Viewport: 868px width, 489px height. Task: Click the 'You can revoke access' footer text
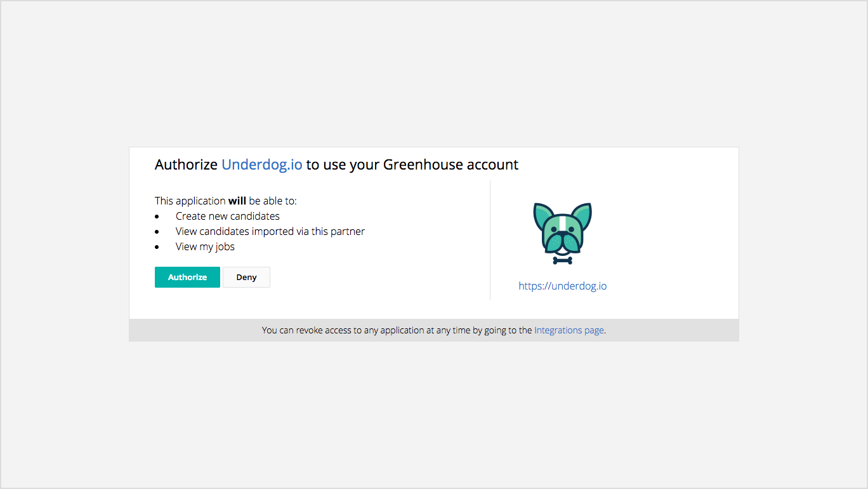(x=397, y=330)
